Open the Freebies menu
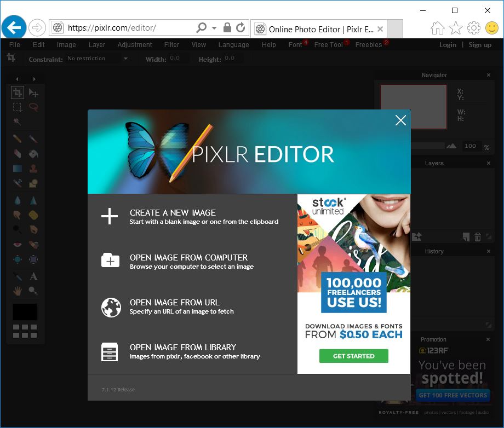 pyautogui.click(x=369, y=45)
